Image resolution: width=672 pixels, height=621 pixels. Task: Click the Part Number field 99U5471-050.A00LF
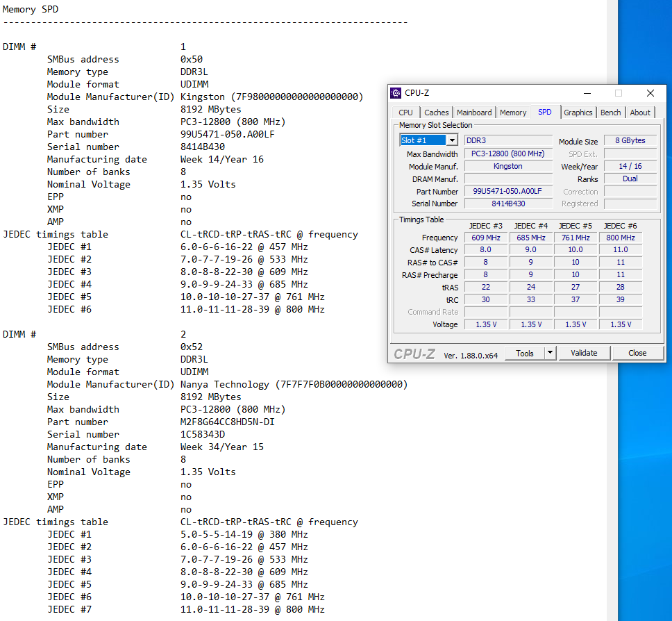(x=507, y=191)
